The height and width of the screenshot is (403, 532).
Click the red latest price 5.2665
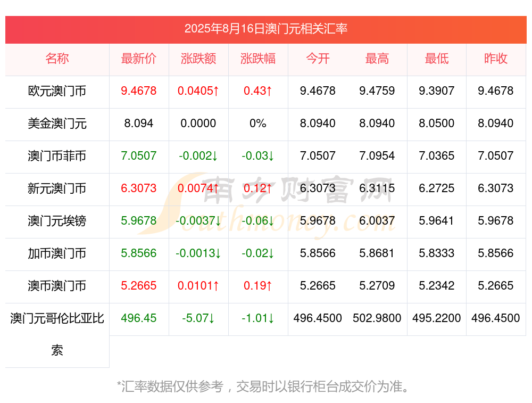coord(139,285)
